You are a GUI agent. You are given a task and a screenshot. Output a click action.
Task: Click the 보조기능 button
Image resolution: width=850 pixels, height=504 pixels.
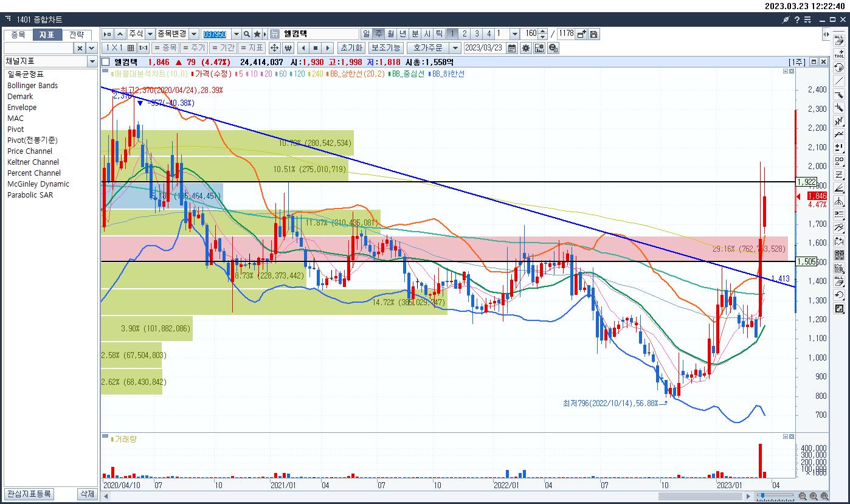click(x=386, y=48)
